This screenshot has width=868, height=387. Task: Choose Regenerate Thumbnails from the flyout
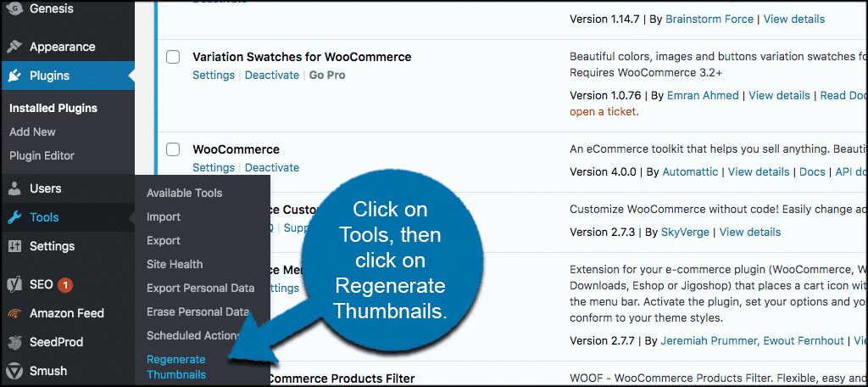[x=176, y=367]
